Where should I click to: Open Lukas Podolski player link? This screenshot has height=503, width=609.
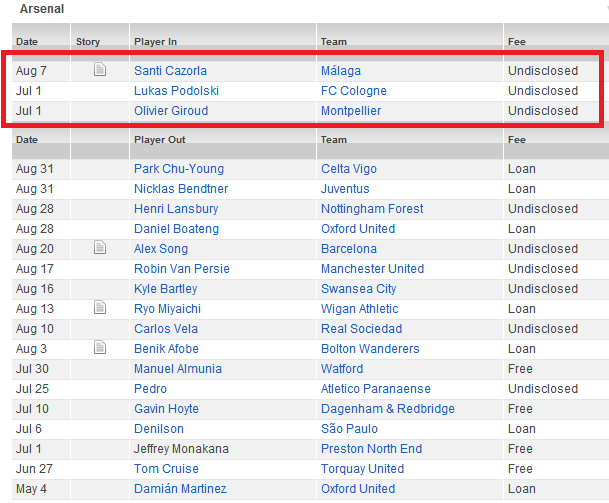pos(176,91)
